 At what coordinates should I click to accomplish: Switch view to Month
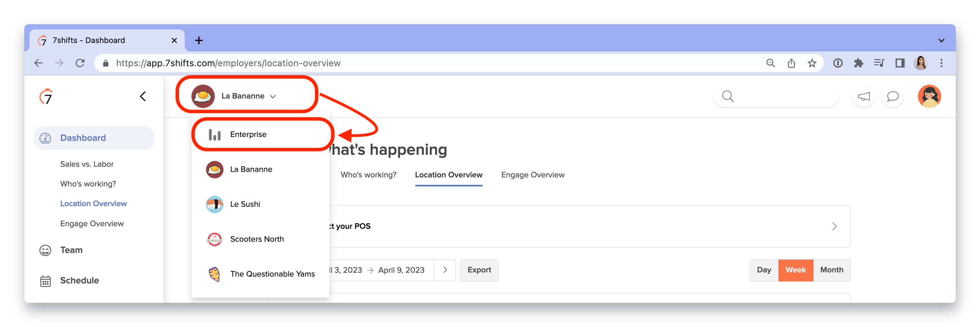(x=832, y=270)
